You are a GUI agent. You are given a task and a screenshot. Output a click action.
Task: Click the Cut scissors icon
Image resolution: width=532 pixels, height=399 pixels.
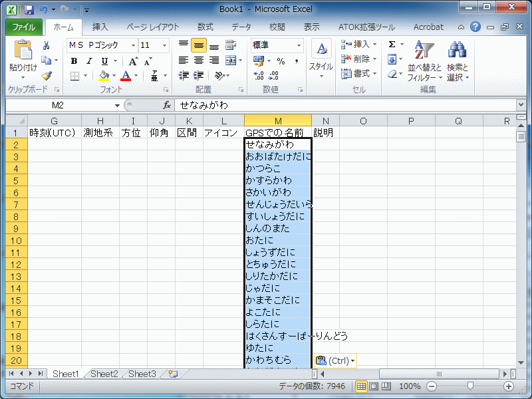47,45
